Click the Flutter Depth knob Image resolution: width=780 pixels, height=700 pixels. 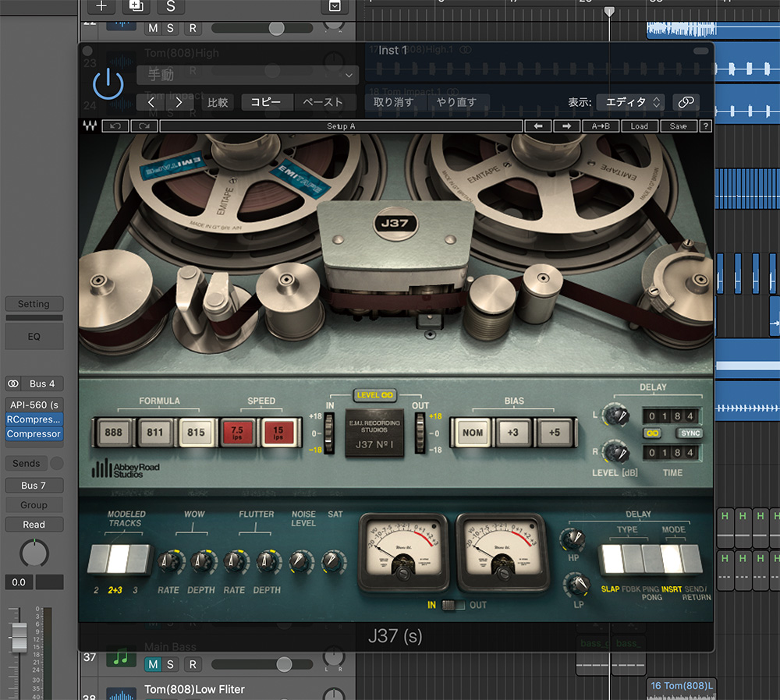(x=267, y=561)
